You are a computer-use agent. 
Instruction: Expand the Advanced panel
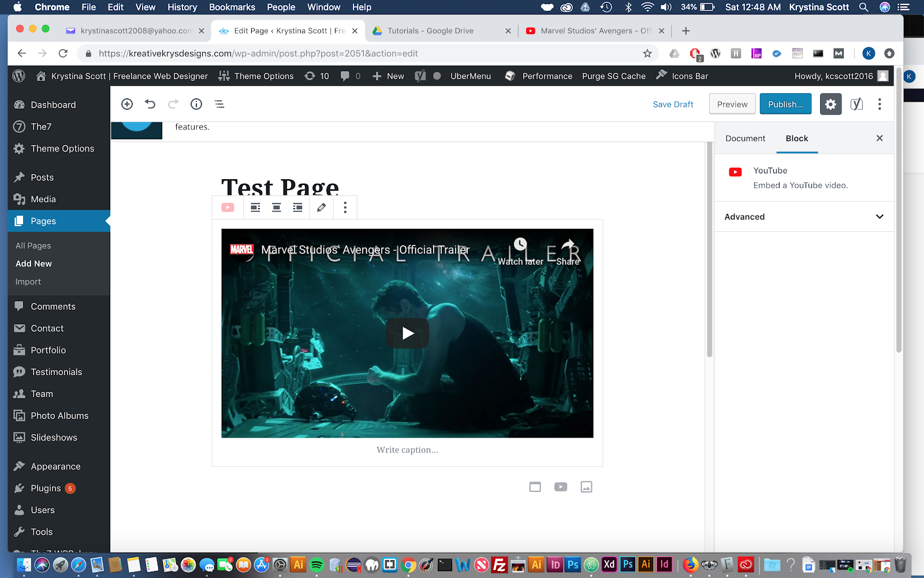pos(804,217)
